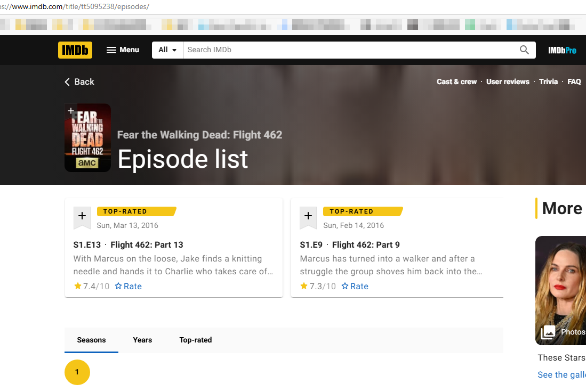Switch to the Years tab

point(142,340)
